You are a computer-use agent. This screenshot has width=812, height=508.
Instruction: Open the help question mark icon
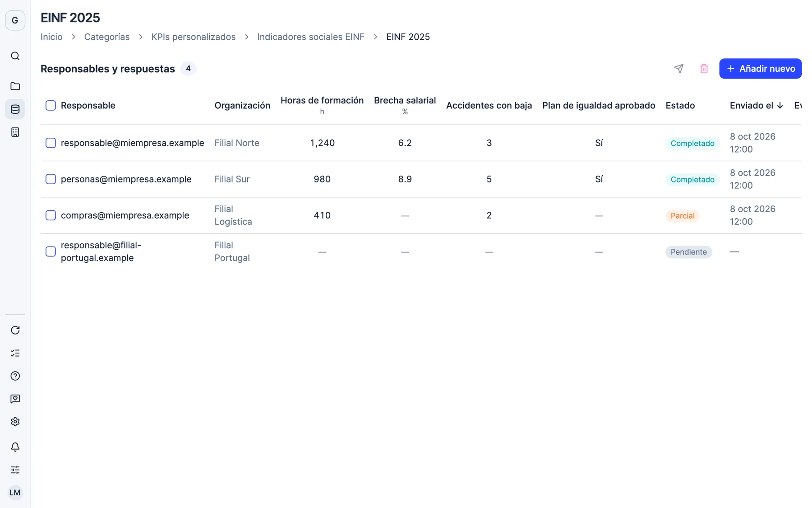[x=15, y=376]
